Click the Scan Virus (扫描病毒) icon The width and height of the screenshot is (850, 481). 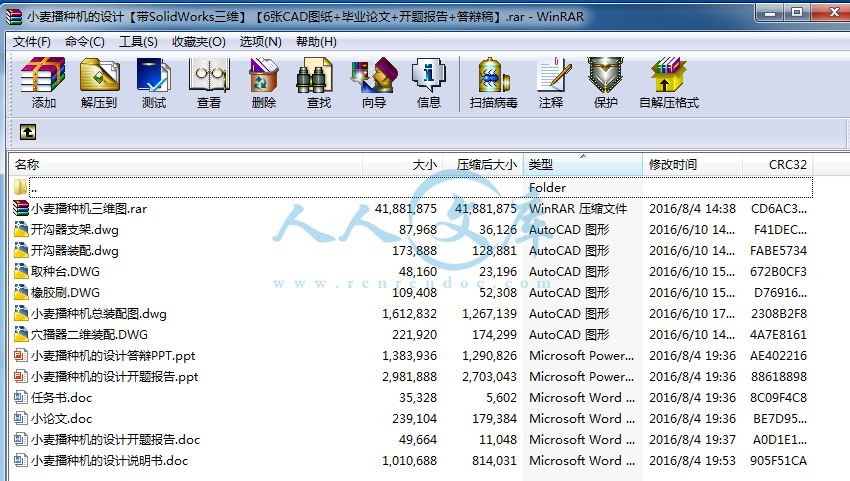(x=493, y=76)
